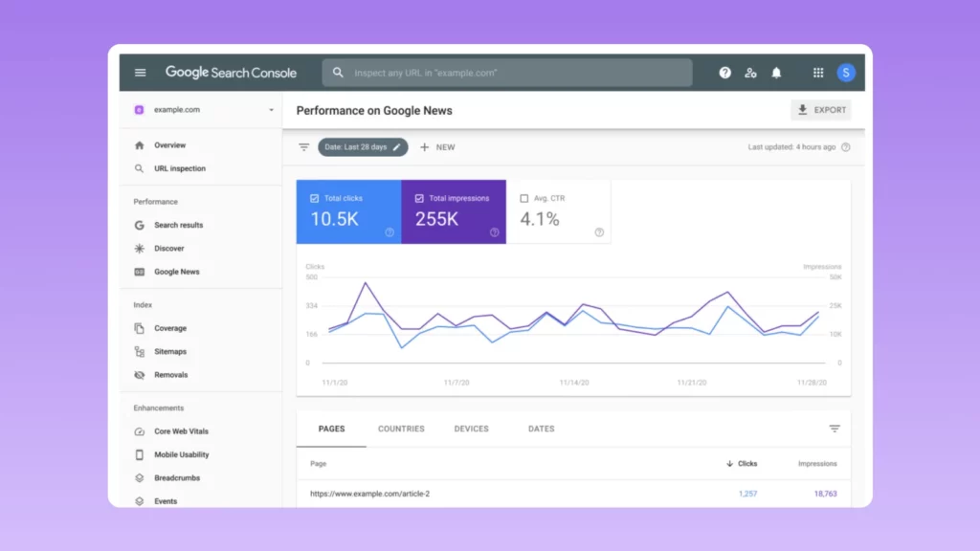Image resolution: width=980 pixels, height=551 pixels.
Task: Click the search magnifier icon in URL bar
Action: coord(338,73)
